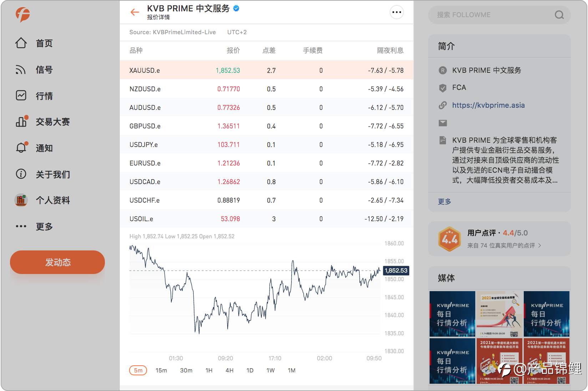Open the 交易大赛 contest icon
Screen dimensions: 588x391
click(x=21, y=122)
